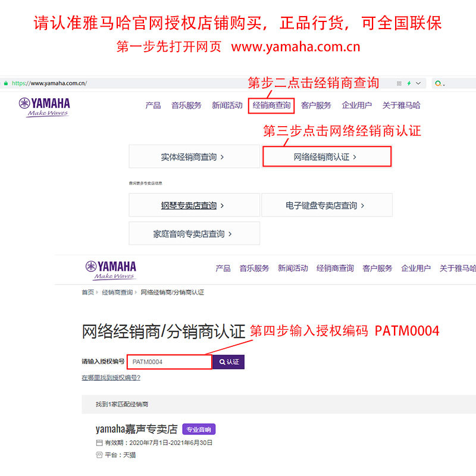Open 电子键盘专卖店查询 option
Screen dimensions: 476x476
[327, 205]
